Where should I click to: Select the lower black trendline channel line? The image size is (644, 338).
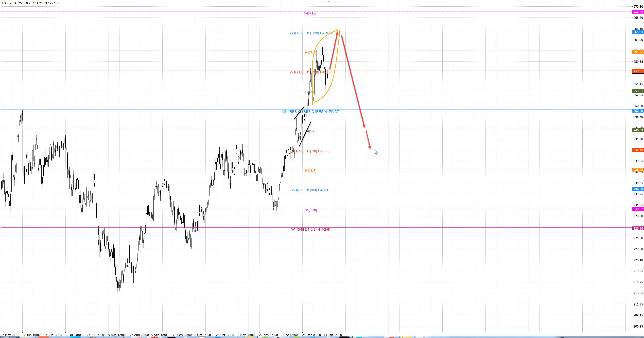click(305, 134)
